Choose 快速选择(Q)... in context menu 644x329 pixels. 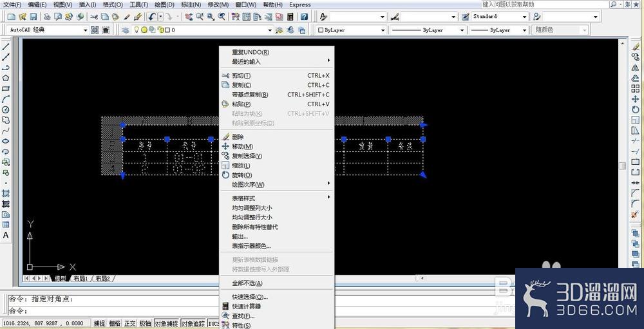(x=277, y=297)
